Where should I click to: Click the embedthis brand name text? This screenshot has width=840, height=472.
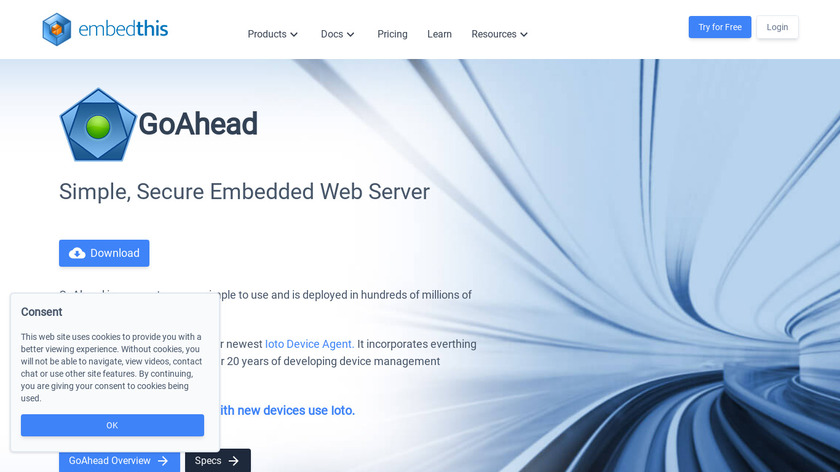tap(123, 29)
